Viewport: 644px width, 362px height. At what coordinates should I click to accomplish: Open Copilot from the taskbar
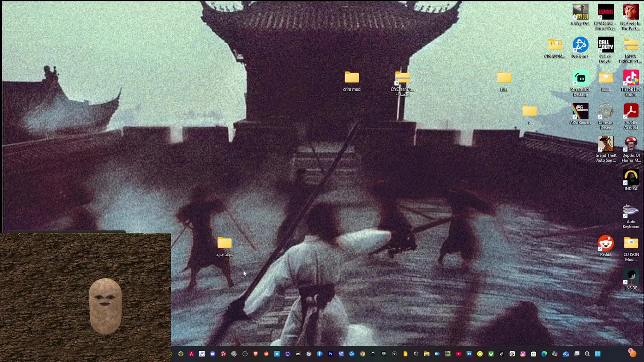click(x=555, y=354)
